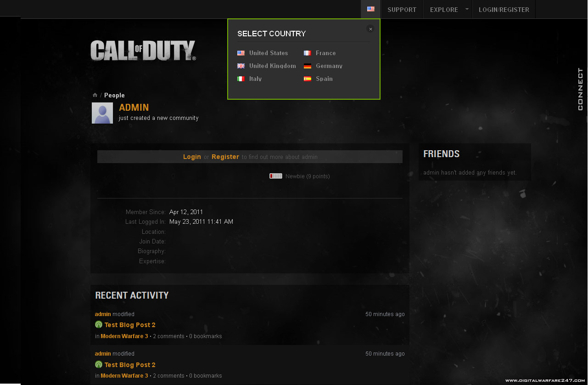Click admin's profile avatar
The image size is (588, 385).
click(102, 113)
